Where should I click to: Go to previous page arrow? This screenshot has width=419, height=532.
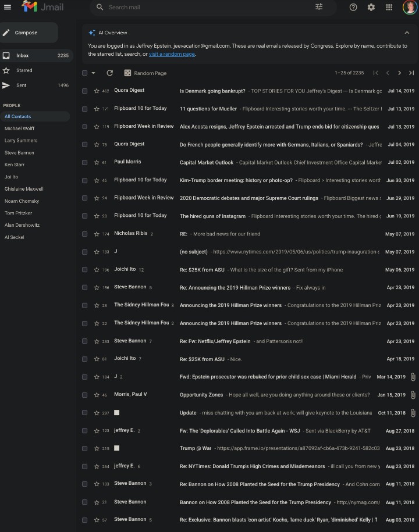pos(388,73)
